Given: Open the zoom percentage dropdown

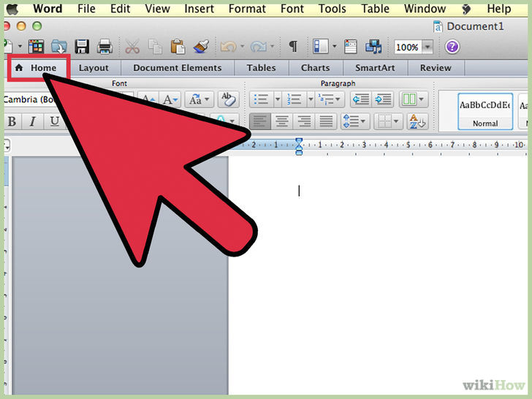Looking at the screenshot, I should 427,47.
